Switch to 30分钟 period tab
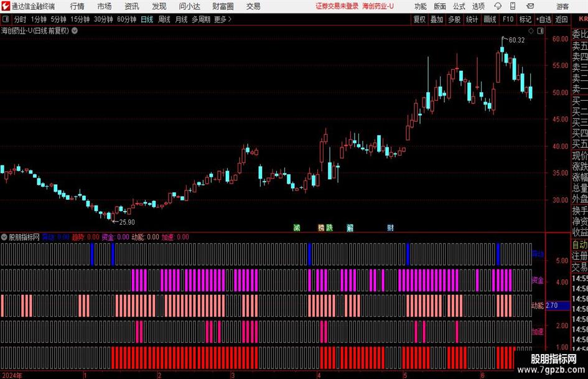This screenshot has width=588, height=379. tap(103, 19)
